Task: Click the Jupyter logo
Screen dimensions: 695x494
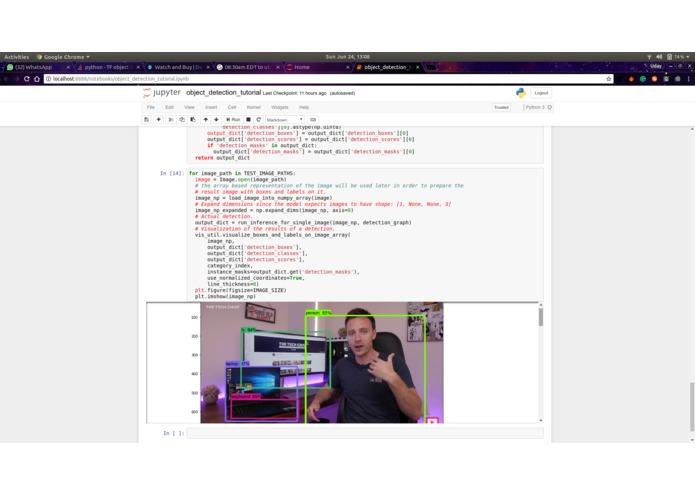Action: tap(162, 93)
